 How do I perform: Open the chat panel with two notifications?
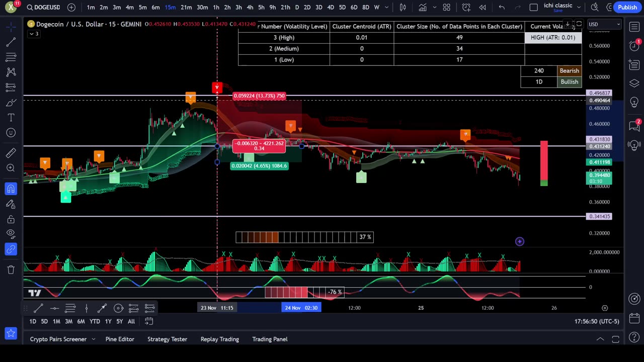pos(634,126)
